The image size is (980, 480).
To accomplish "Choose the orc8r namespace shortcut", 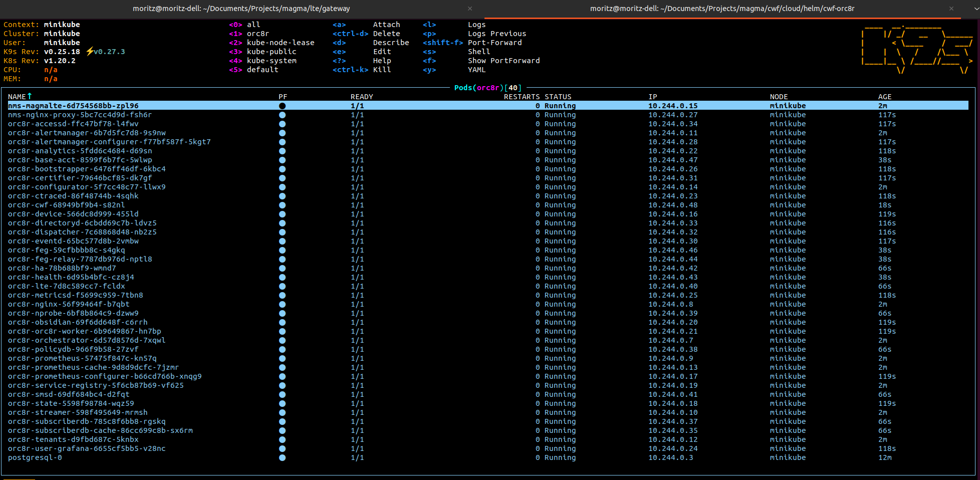I will click(258, 34).
